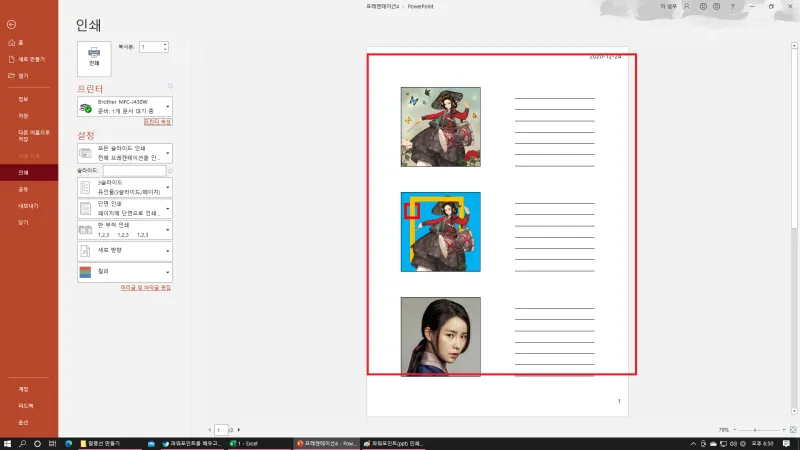This screenshot has height=450, width=800.
Task: Choose 다른 이름으로 저장 (Save As)
Action: coord(29,135)
